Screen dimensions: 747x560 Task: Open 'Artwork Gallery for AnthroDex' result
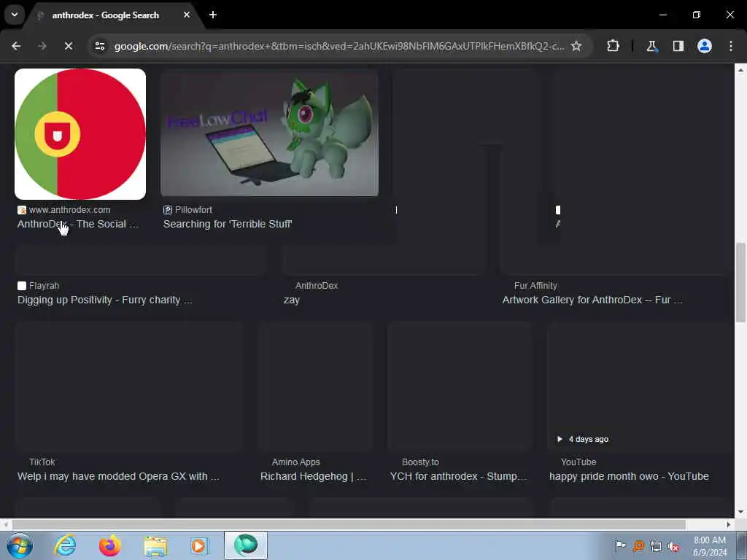pyautogui.click(x=592, y=300)
